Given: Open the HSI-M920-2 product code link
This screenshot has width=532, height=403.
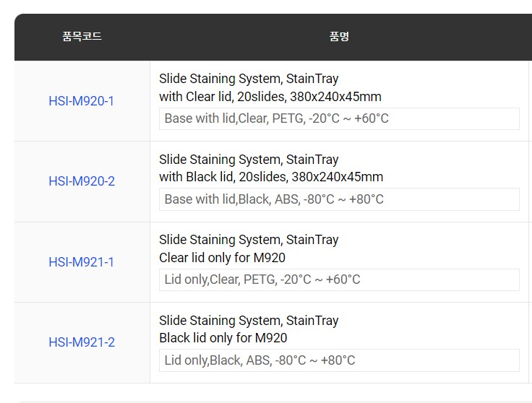Looking at the screenshot, I should [x=82, y=181].
